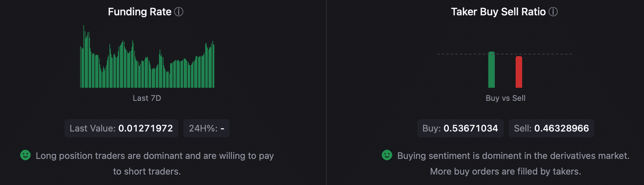Click the Taker Buy Sell Ratio heading

[x=498, y=12]
